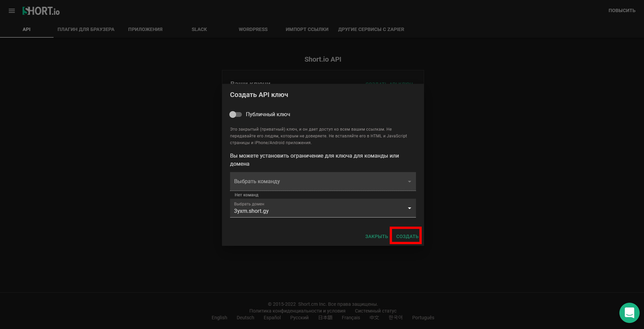Click the ПОВЫСИТЬ upgrade button

pyautogui.click(x=622, y=10)
